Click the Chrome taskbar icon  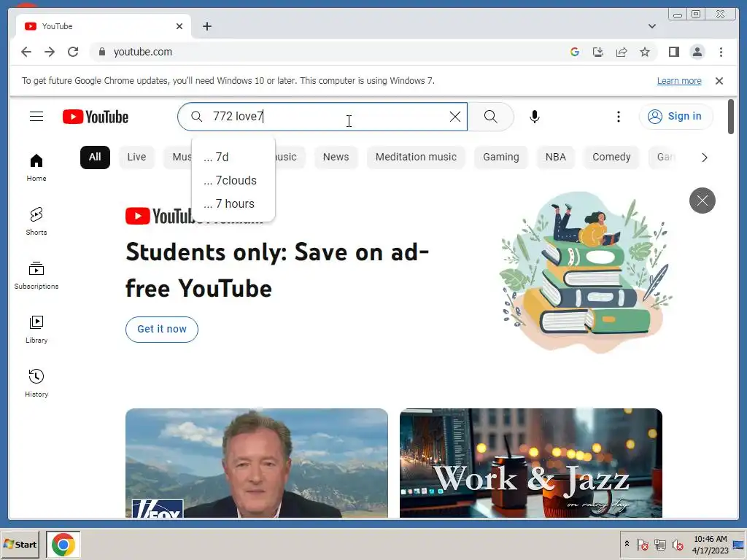pos(63,544)
